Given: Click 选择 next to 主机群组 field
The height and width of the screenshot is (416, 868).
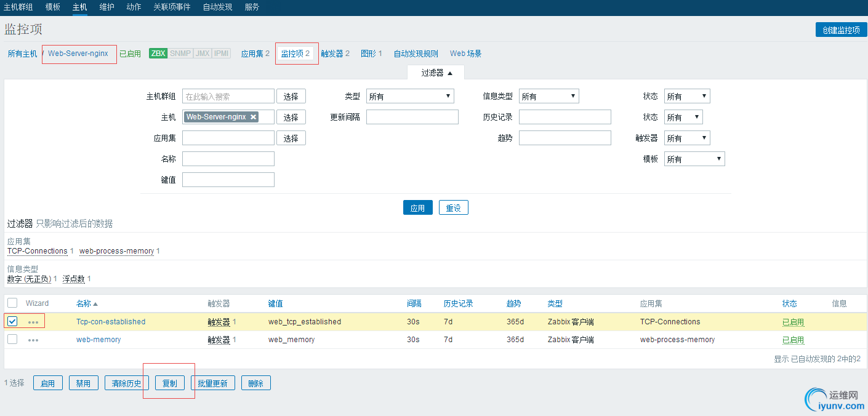Looking at the screenshot, I should (x=291, y=96).
